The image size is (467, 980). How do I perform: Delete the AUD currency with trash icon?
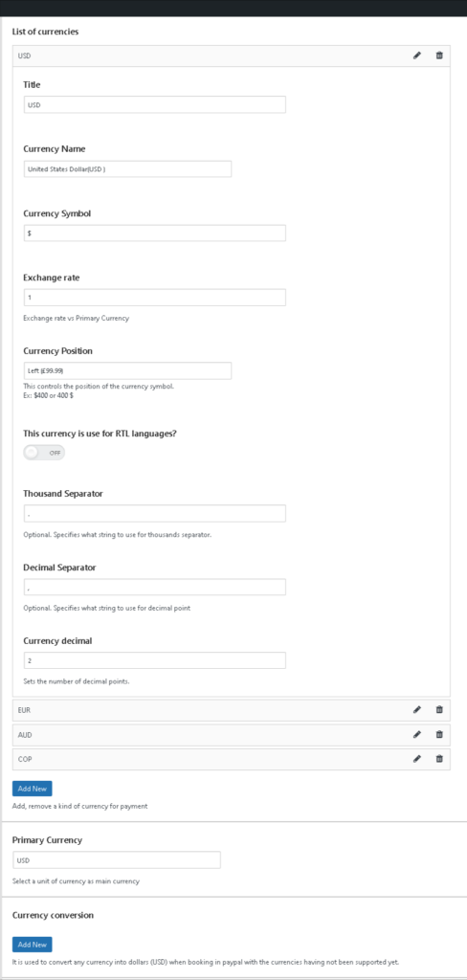439,734
